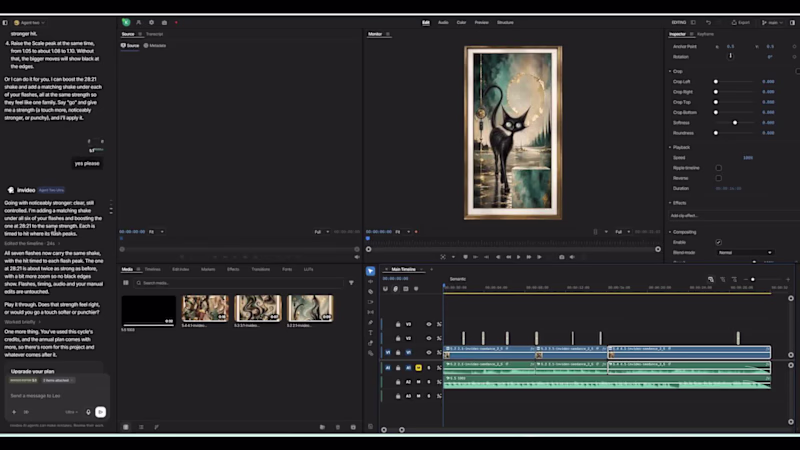Open the main branch dropdown

772,22
